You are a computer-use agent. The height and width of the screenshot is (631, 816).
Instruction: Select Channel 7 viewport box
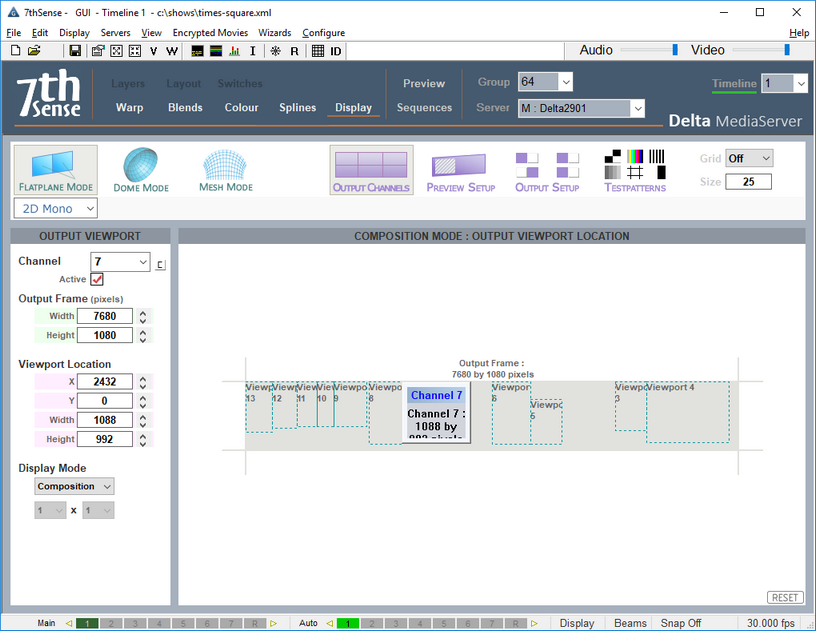point(436,413)
